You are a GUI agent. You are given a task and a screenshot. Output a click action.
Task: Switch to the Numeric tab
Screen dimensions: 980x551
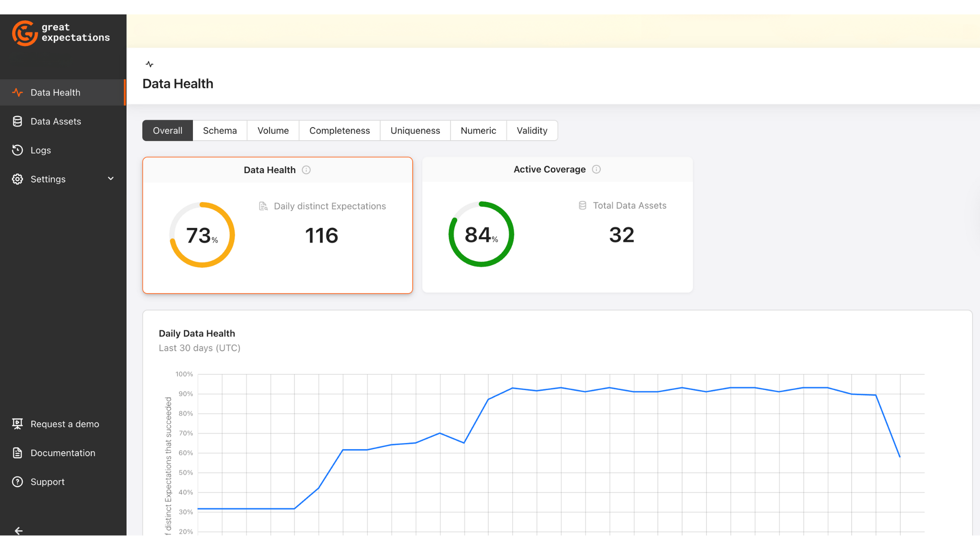point(478,130)
